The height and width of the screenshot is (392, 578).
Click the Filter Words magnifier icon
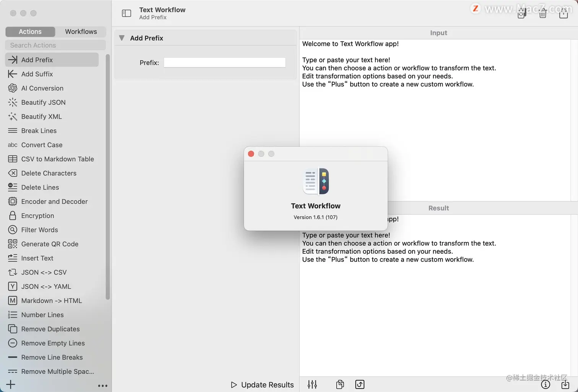coord(13,230)
